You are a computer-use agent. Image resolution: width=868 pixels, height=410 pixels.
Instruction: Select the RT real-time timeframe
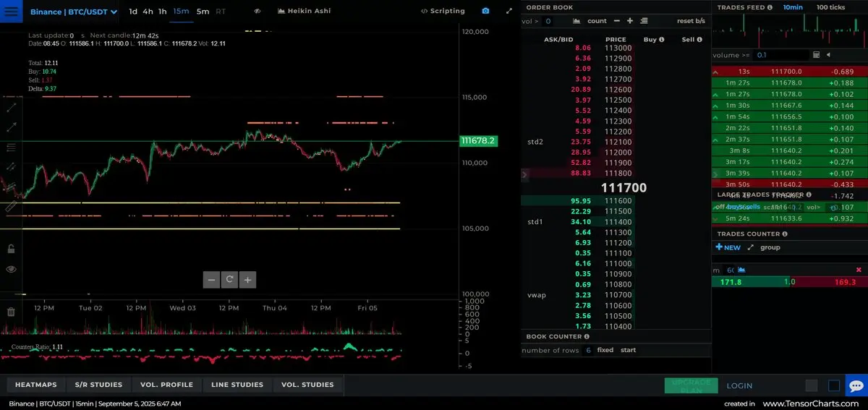tap(221, 12)
